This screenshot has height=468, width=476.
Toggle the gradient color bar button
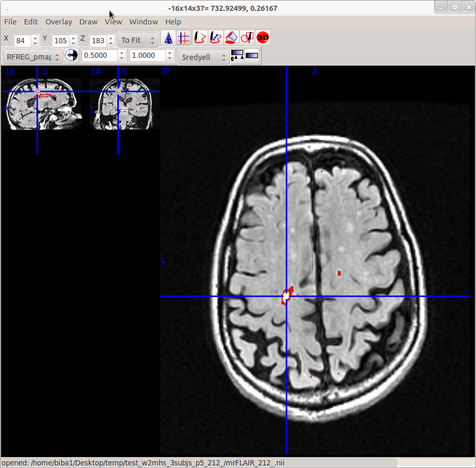[252, 56]
